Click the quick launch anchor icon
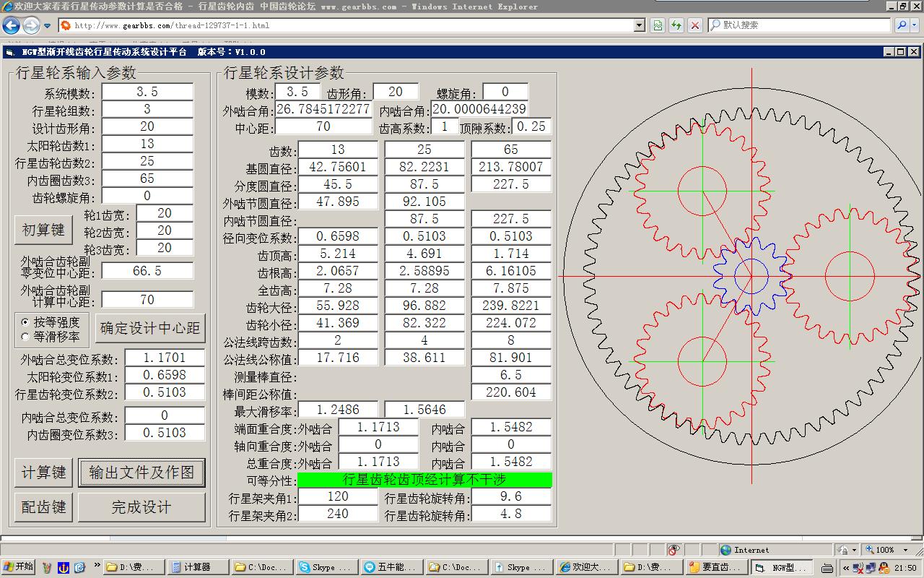Screen dimensions: 924x578 (64, 567)
